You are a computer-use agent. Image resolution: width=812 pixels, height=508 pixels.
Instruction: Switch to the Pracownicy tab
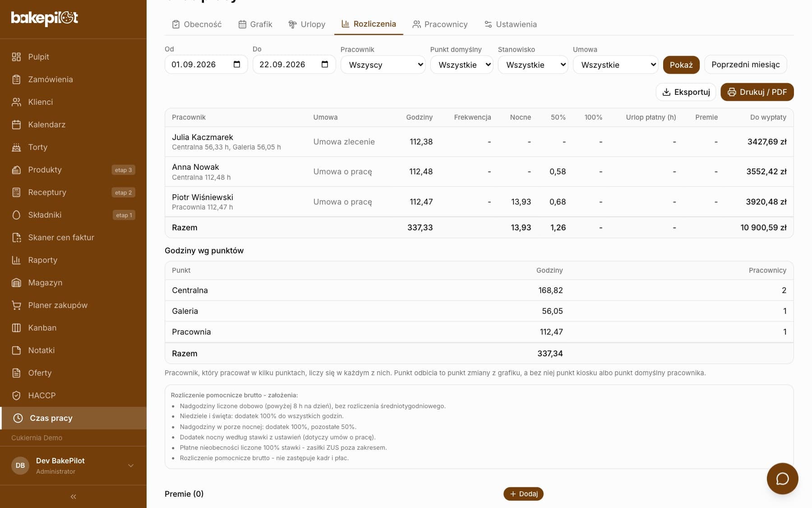[440, 24]
